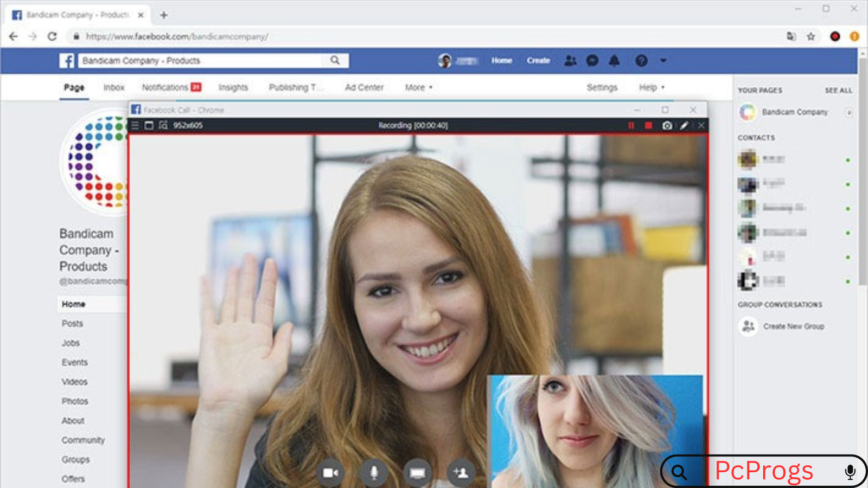Expand the More dropdown in the page menu
Screen dimensions: 868x488
418,87
